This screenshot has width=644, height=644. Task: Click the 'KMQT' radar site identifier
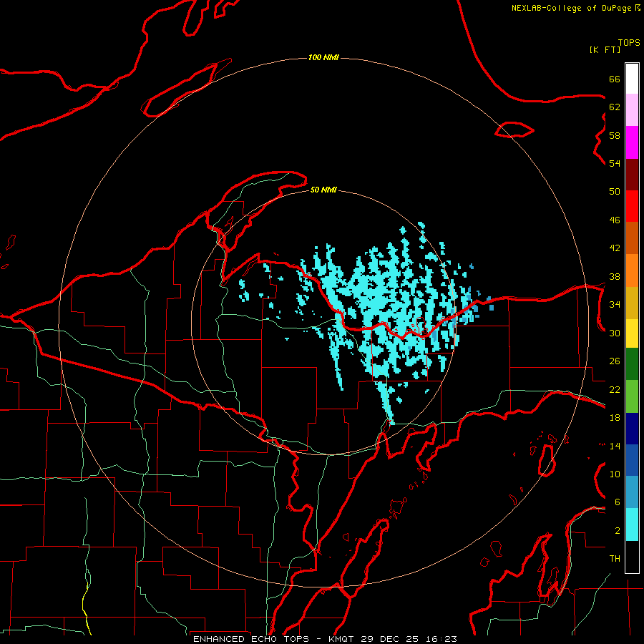pyautogui.click(x=342, y=639)
